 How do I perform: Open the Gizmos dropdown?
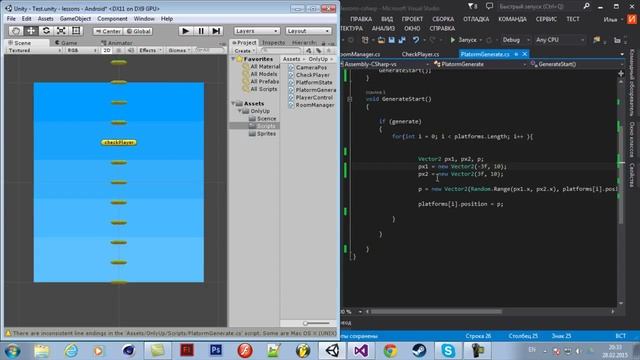click(x=180, y=50)
